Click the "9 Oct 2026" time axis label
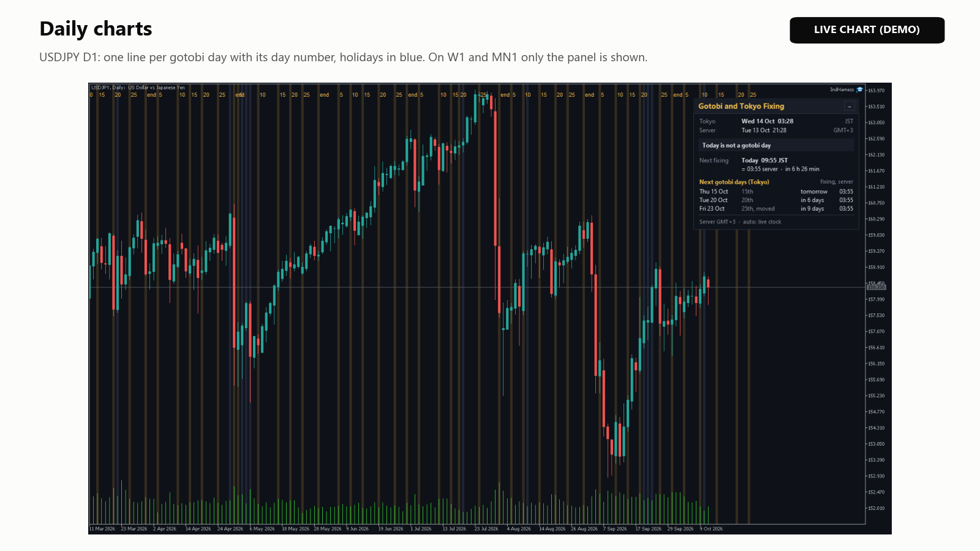Viewport: 980px width, 551px height. tap(711, 529)
